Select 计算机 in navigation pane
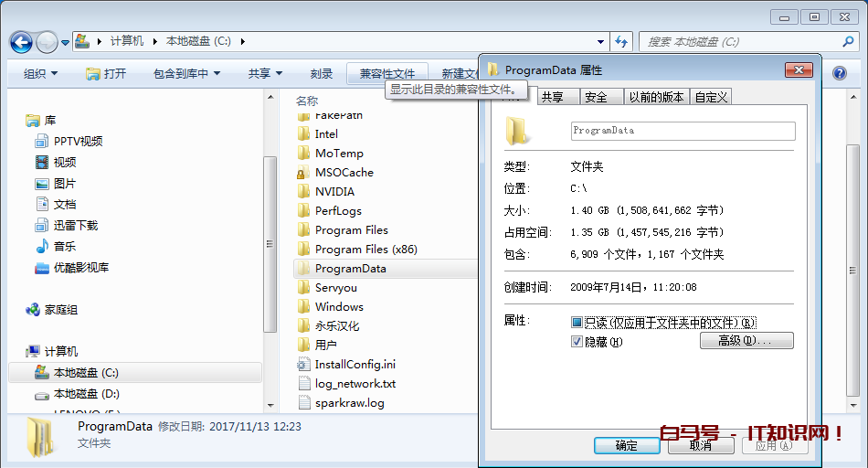Image resolution: width=868 pixels, height=468 pixels. click(x=61, y=352)
